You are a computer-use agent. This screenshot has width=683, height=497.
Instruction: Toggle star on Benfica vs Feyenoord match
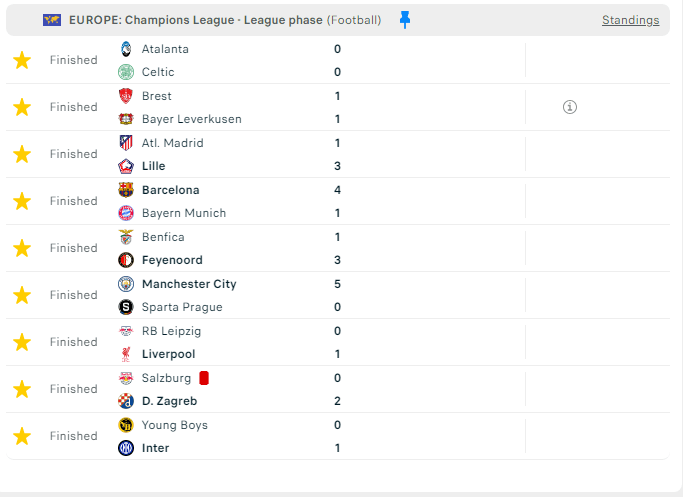(x=22, y=248)
